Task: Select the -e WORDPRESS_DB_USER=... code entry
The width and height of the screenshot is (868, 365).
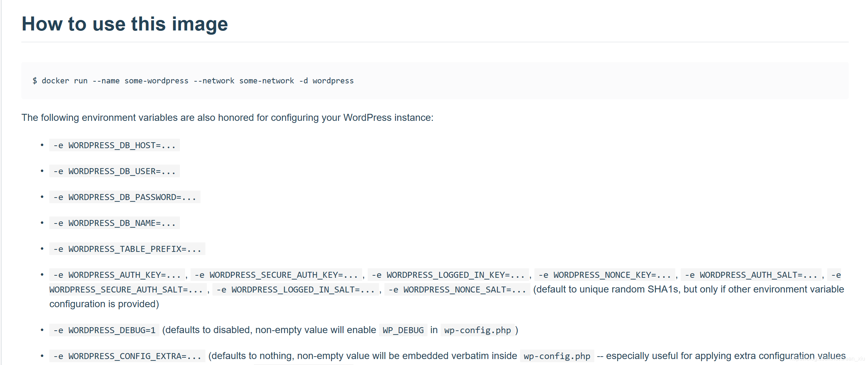Action: [114, 171]
